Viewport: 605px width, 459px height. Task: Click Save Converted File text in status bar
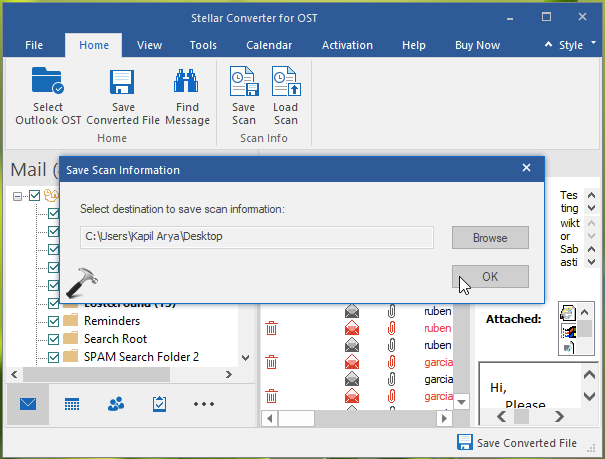[527, 443]
